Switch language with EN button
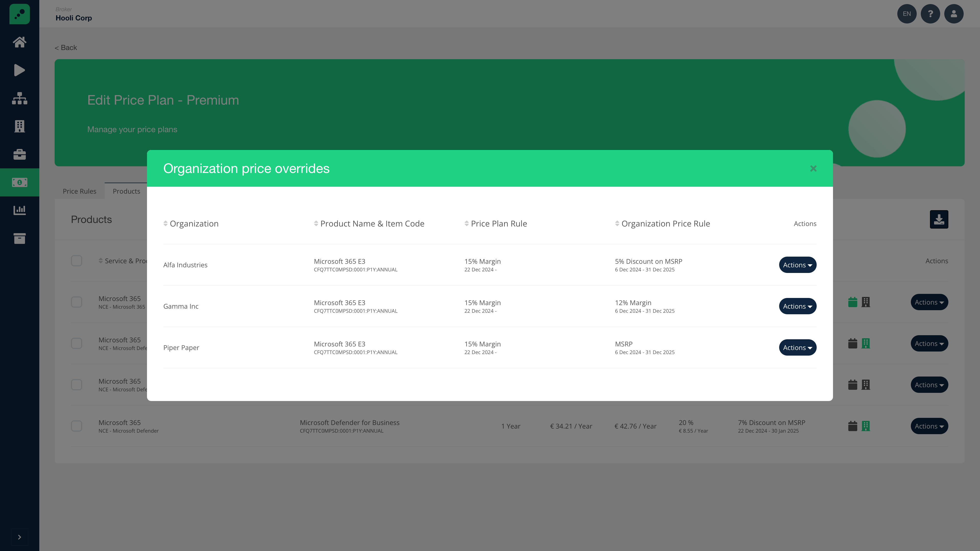980x551 pixels. (907, 14)
